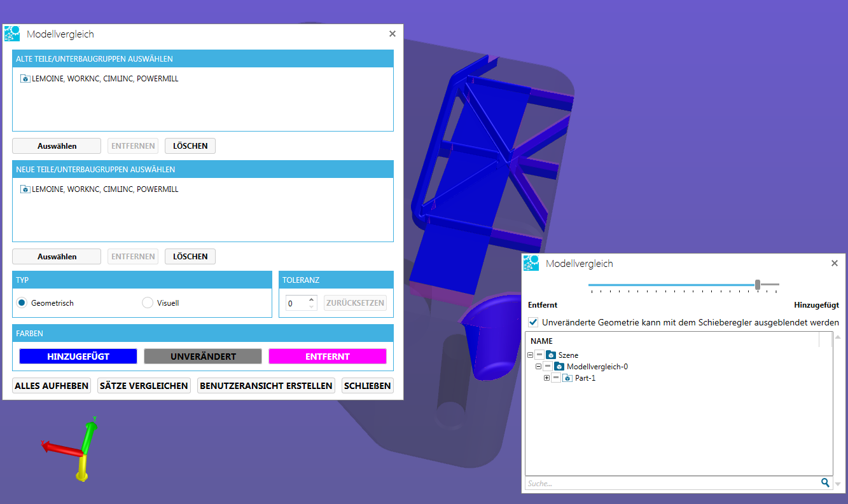The image size is (848, 504).
Task: Open the gray Unverändert color swatch
Action: pos(203,357)
